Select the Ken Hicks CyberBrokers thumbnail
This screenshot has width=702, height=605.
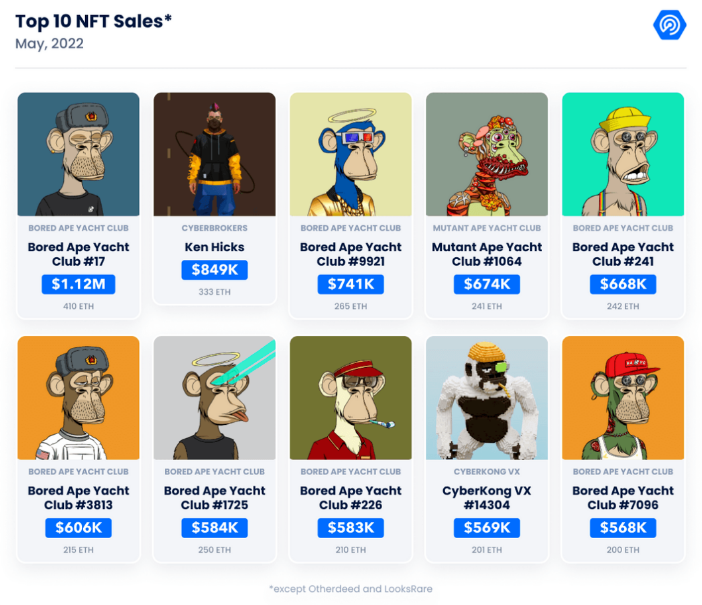(214, 154)
